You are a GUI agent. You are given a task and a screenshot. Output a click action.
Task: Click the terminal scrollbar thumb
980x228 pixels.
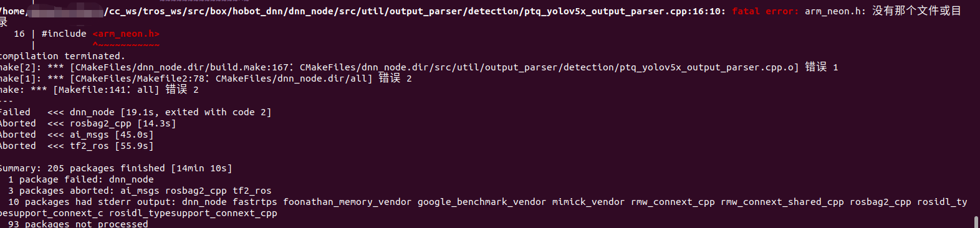(976, 222)
